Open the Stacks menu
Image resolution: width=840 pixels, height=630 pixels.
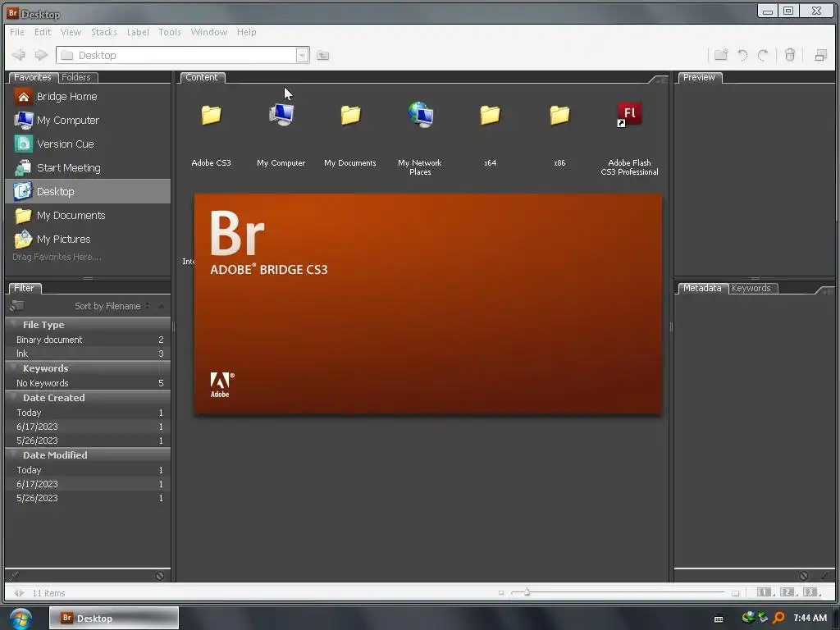click(104, 32)
